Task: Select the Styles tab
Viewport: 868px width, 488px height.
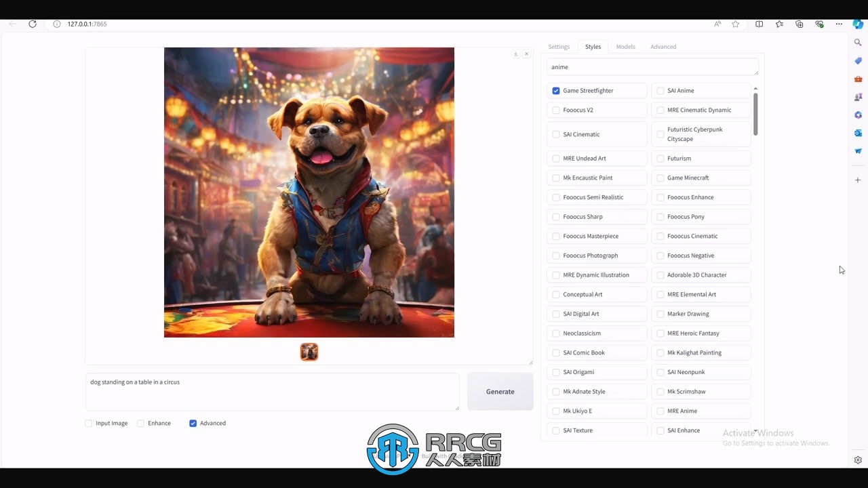Action: 593,47
